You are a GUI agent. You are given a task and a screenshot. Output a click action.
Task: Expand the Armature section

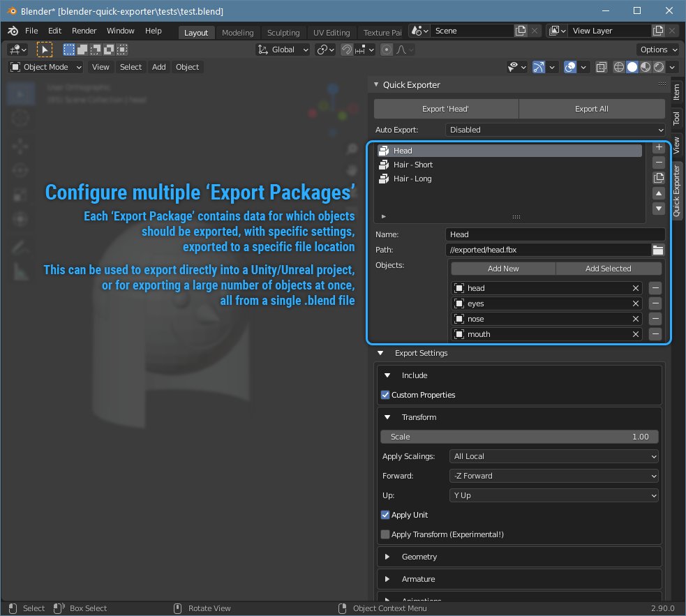(x=387, y=579)
